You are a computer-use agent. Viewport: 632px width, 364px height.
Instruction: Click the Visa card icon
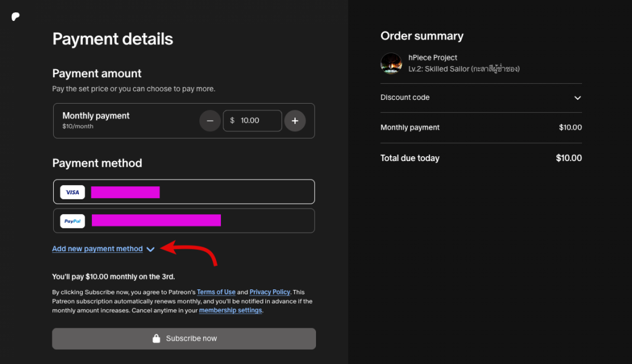72,192
